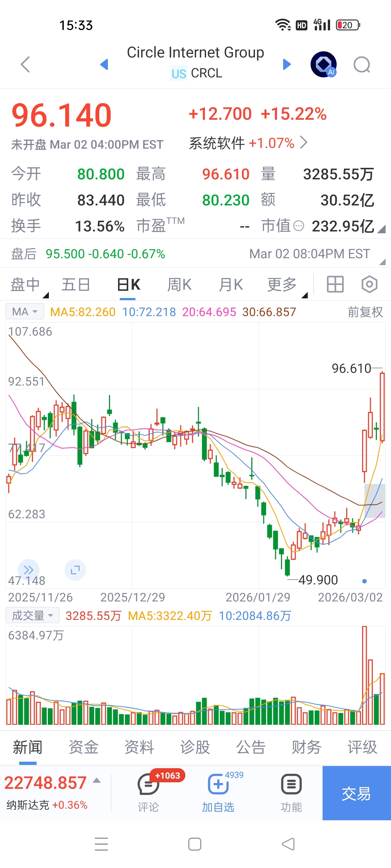The width and height of the screenshot is (391, 868).
Task: Open chart settings hexagon icon
Action: pos(369,284)
